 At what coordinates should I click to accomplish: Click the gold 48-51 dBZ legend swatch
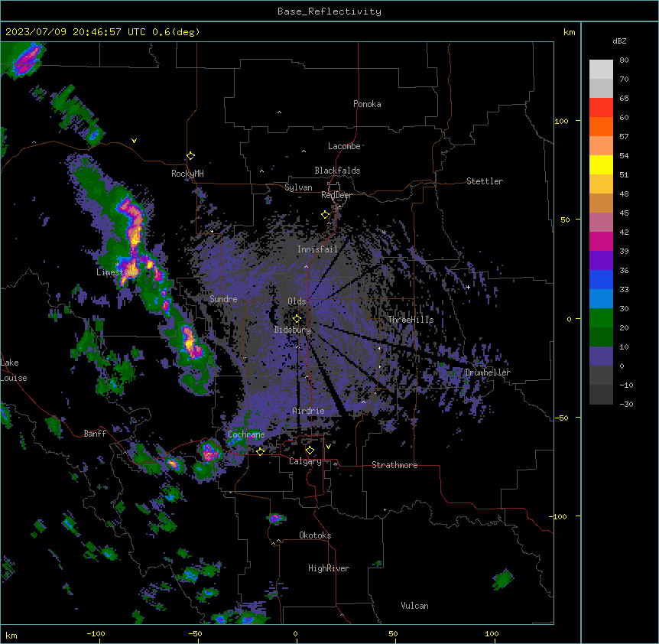[x=601, y=184]
